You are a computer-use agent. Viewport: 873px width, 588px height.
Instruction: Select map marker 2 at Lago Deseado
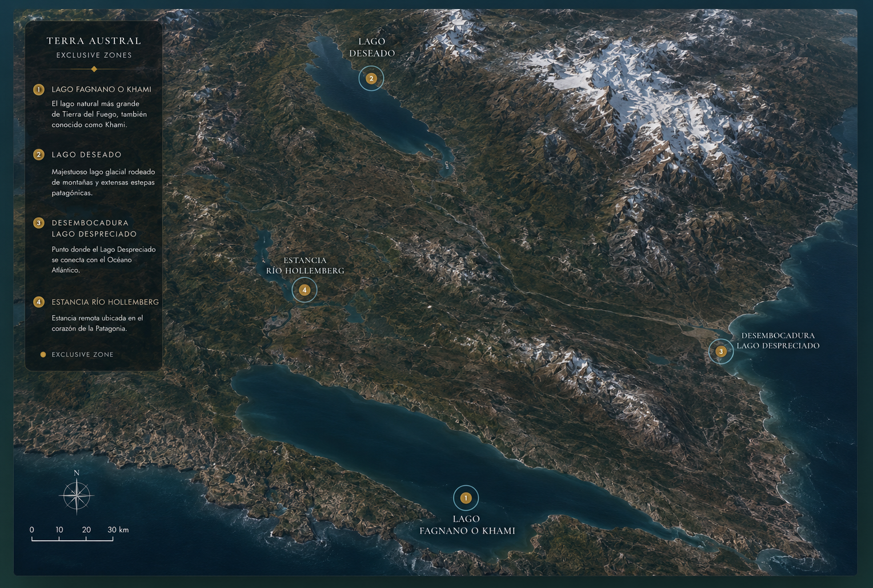371,79
